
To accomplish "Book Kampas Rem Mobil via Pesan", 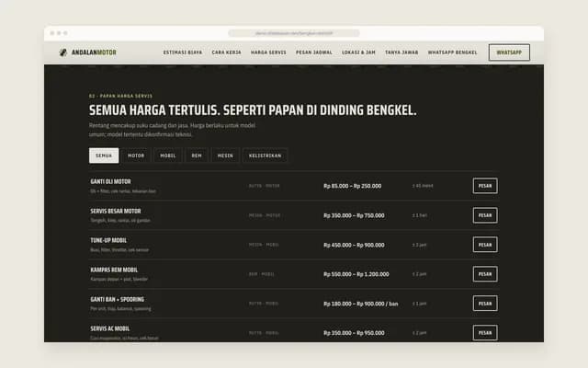I will [485, 274].
